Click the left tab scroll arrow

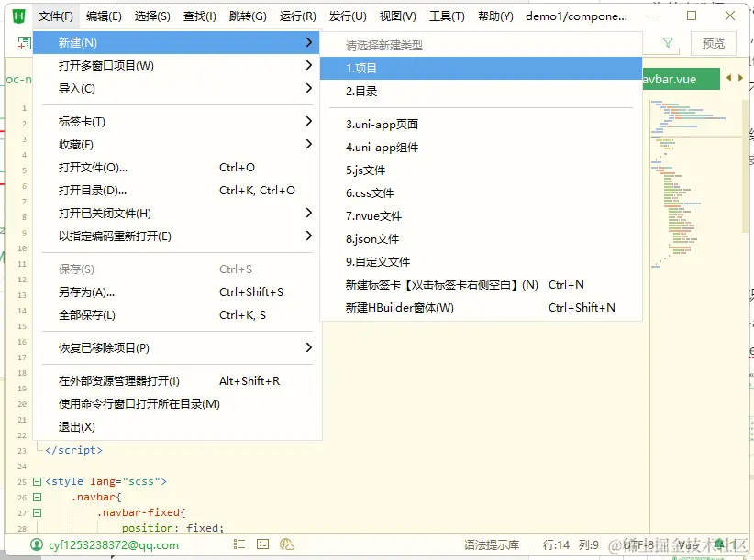pyautogui.click(x=729, y=78)
